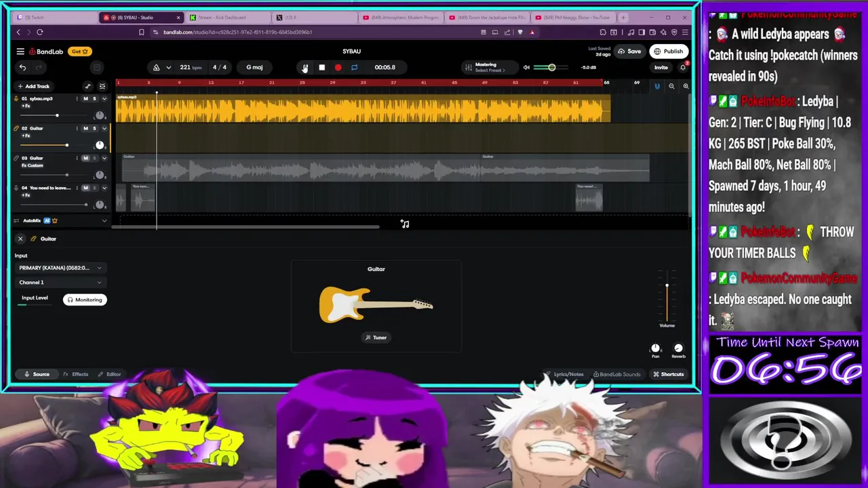Viewport: 868px width, 488px height.
Task: Add Fx to track 01 sybau.mp3
Action: coord(26,106)
